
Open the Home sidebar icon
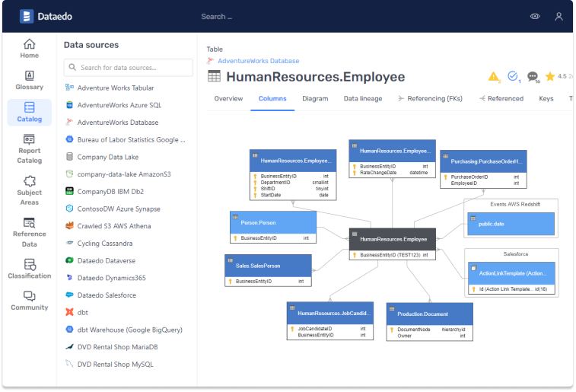coord(29,48)
